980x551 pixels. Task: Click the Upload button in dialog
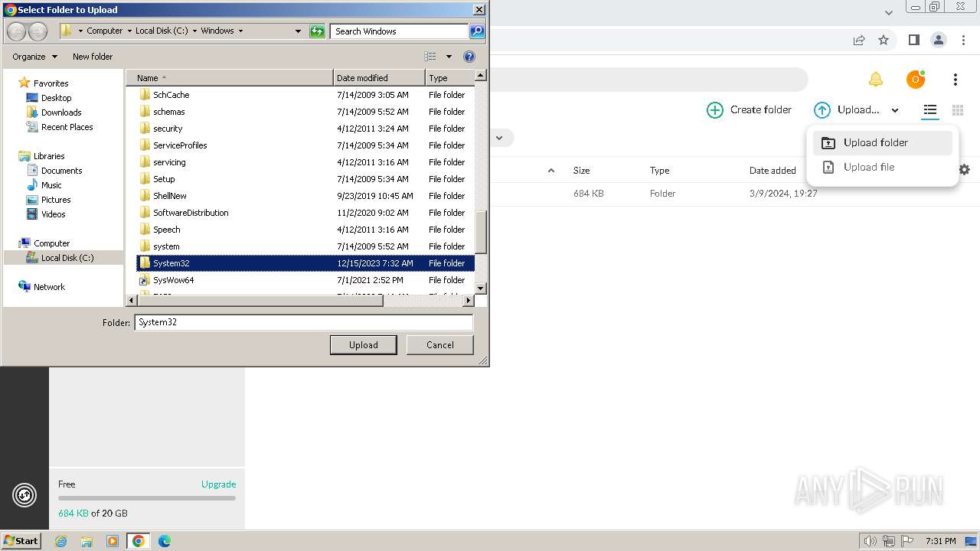click(x=364, y=345)
